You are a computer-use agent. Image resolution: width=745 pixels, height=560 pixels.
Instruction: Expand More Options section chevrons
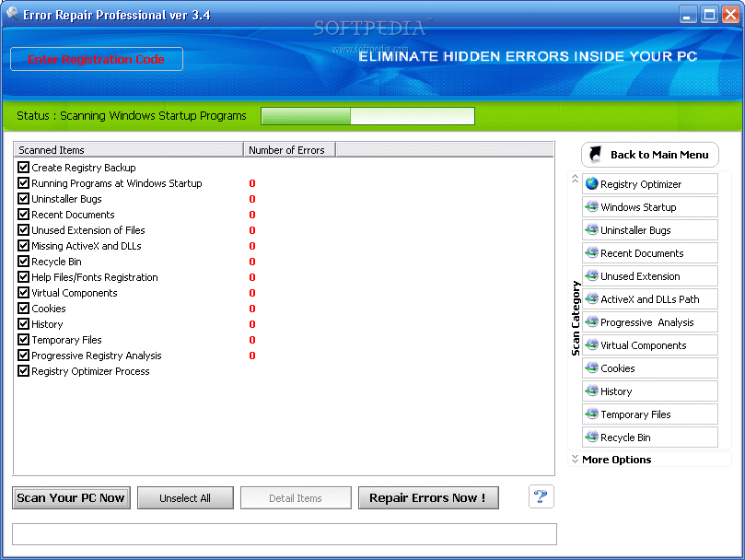pos(575,459)
